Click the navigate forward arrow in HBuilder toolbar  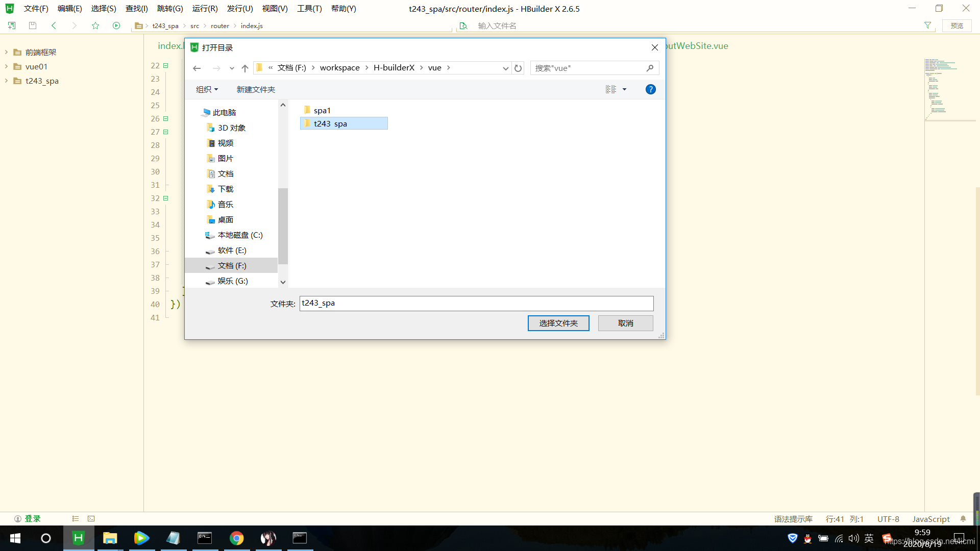pyautogui.click(x=75, y=26)
